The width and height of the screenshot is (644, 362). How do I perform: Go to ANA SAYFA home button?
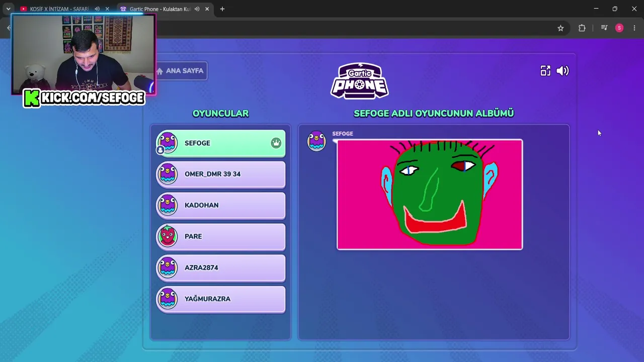tap(181, 71)
